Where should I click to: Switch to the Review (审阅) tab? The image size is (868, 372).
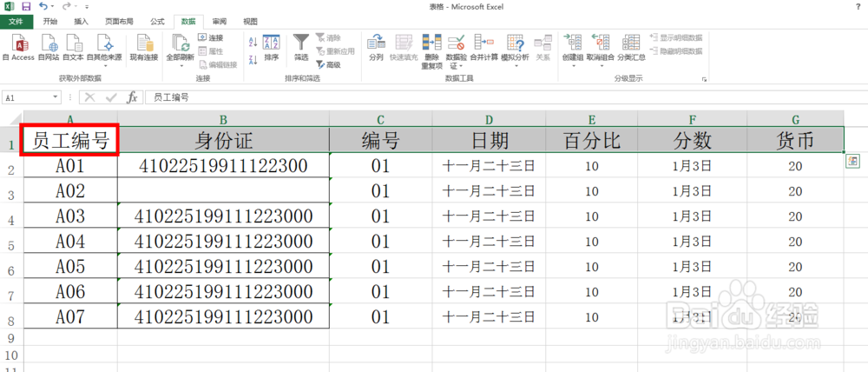pyautogui.click(x=220, y=22)
